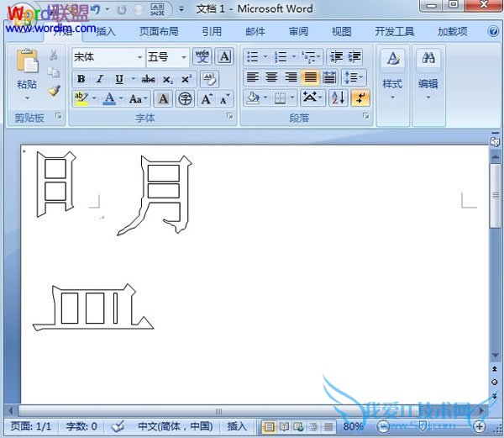504x438 pixels.
Task: Click the Redo icon in Quick Access
Action: [x=122, y=10]
